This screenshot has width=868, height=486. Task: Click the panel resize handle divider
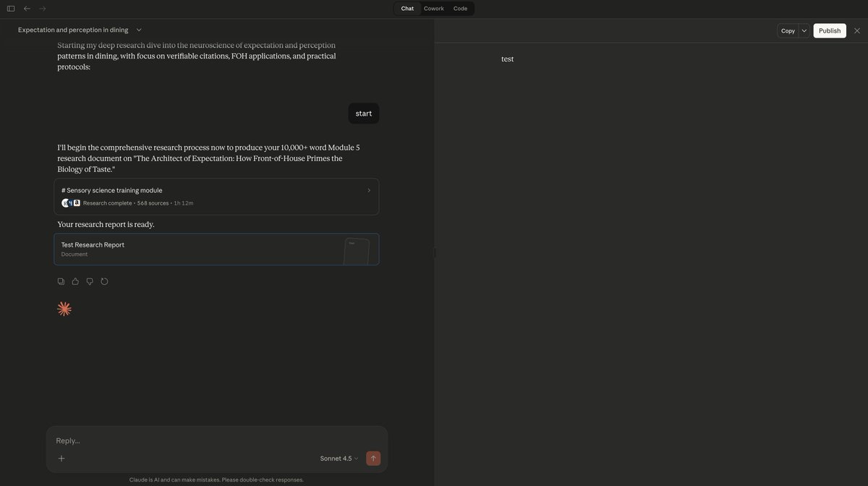coord(435,252)
